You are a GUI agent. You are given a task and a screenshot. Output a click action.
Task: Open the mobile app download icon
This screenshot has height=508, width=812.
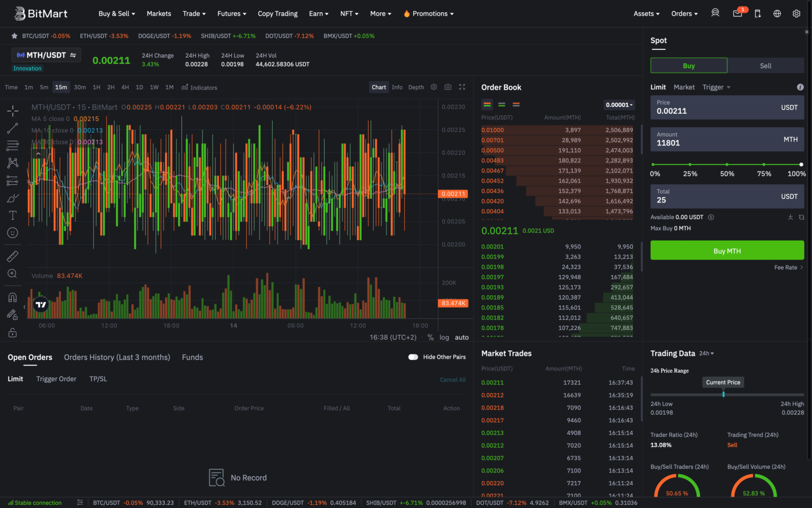click(x=758, y=13)
